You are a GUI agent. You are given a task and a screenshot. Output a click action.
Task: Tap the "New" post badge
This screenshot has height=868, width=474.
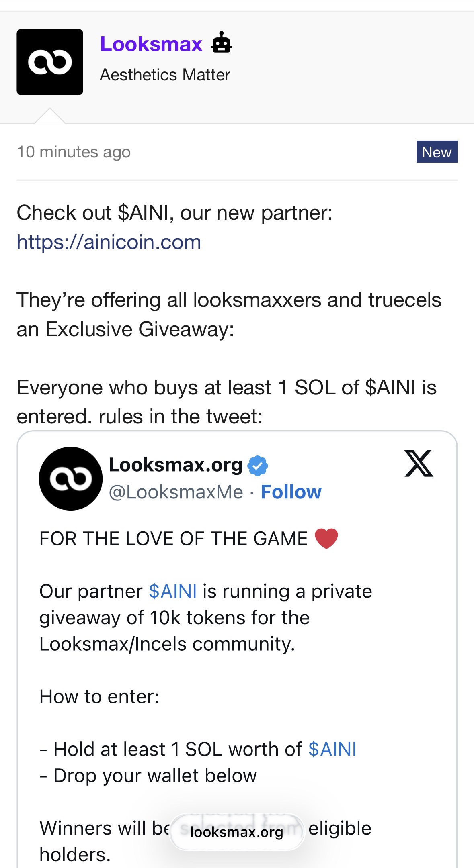[437, 152]
